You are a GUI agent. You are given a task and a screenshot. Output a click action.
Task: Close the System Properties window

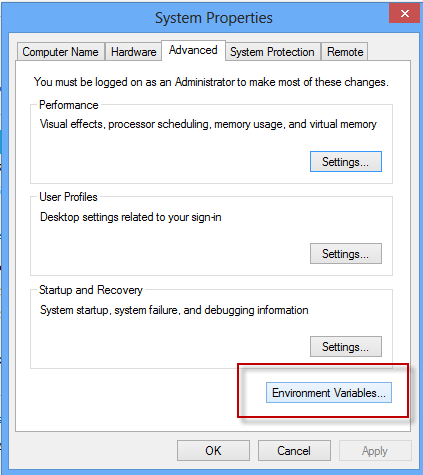point(404,13)
